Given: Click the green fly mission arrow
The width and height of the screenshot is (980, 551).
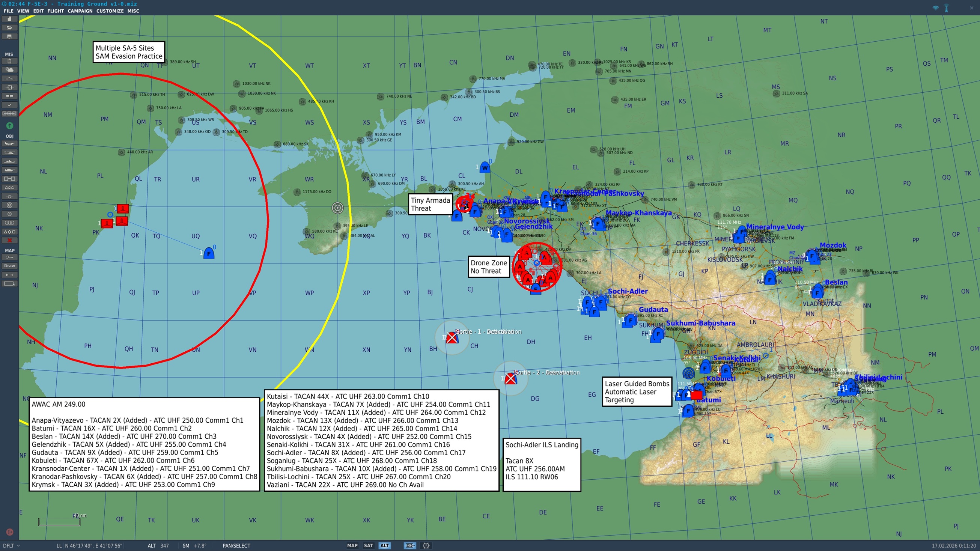Looking at the screenshot, I should (x=9, y=126).
